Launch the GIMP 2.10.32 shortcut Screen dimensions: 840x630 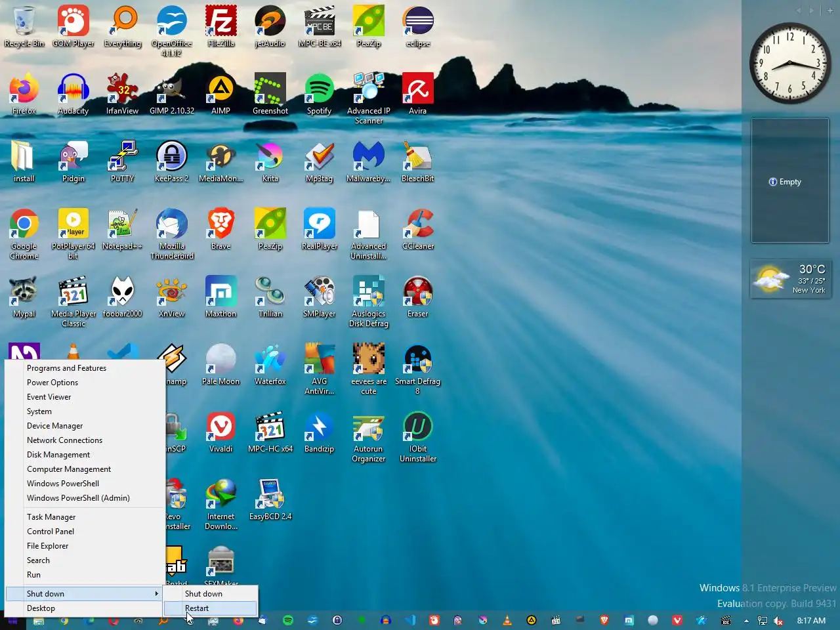172,94
